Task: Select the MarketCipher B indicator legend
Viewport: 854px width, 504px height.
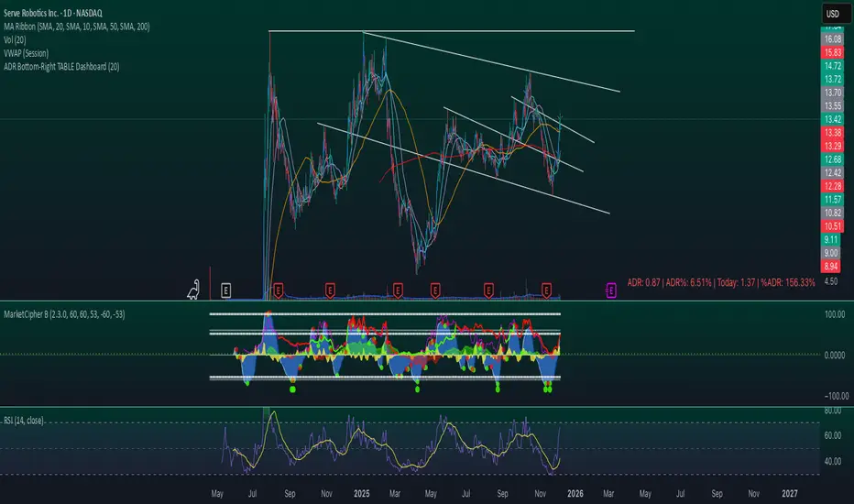Action: (64, 314)
